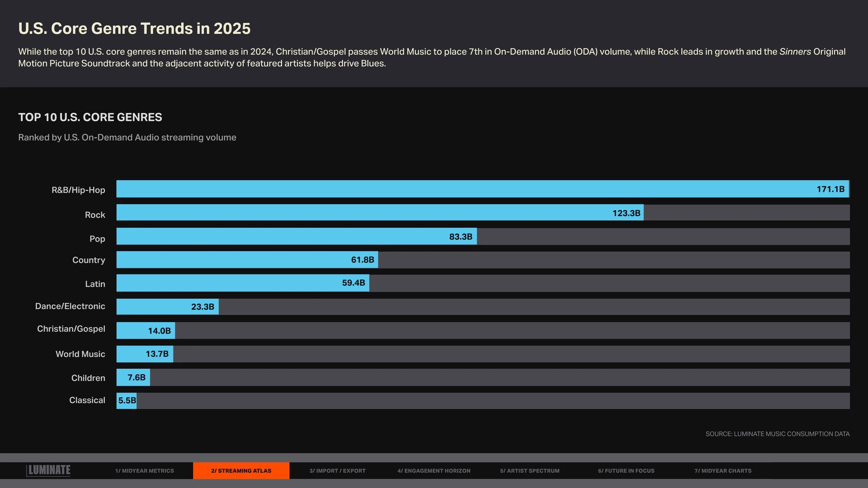This screenshot has height=488, width=868.
Task: Click the Children 7.6B bar
Action: 133,377
